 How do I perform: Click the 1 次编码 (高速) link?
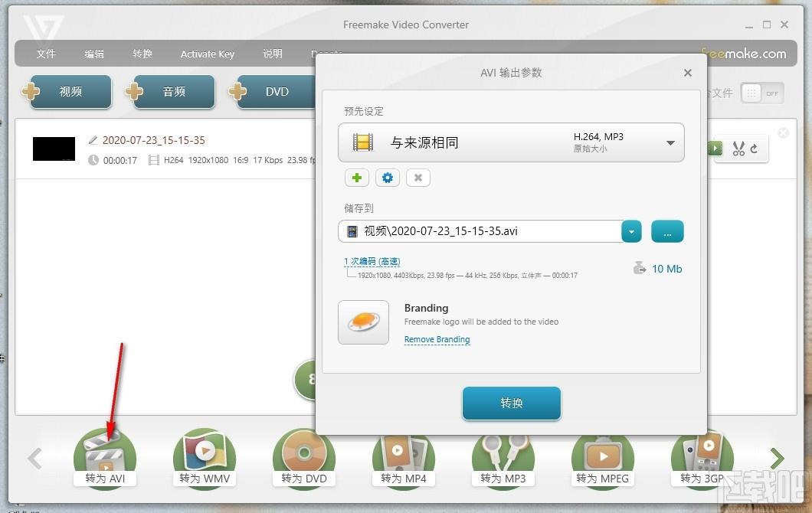click(x=372, y=261)
